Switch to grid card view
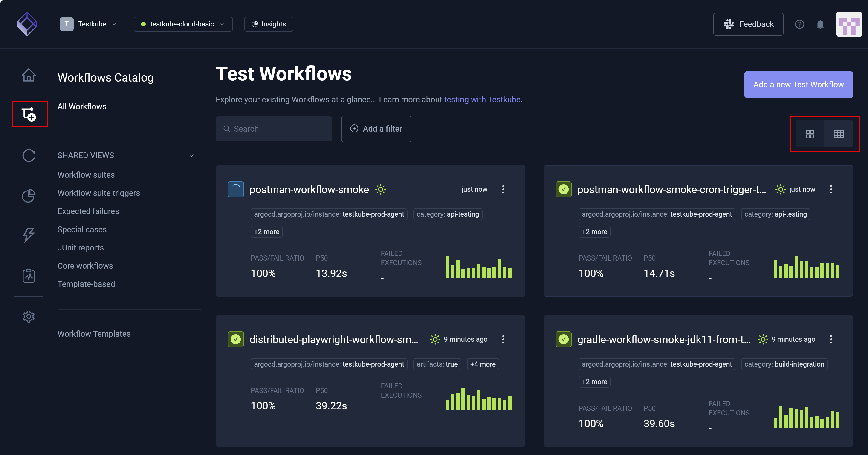Viewport: 868px width, 455px height. [x=810, y=134]
